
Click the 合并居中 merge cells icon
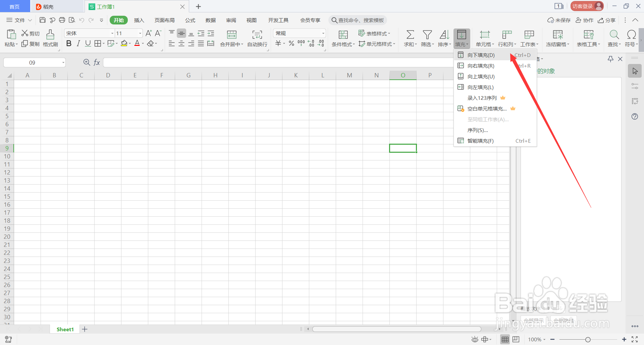pos(231,35)
